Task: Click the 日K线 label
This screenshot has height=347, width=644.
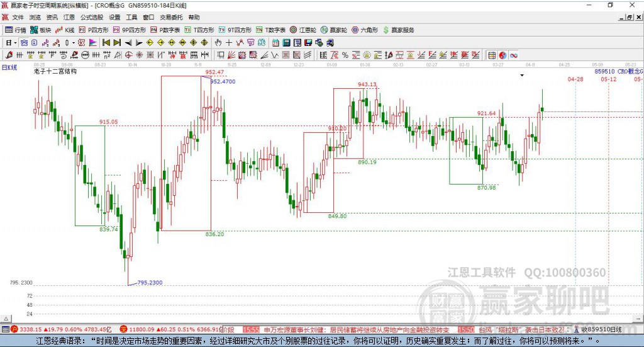Action: (x=9, y=67)
